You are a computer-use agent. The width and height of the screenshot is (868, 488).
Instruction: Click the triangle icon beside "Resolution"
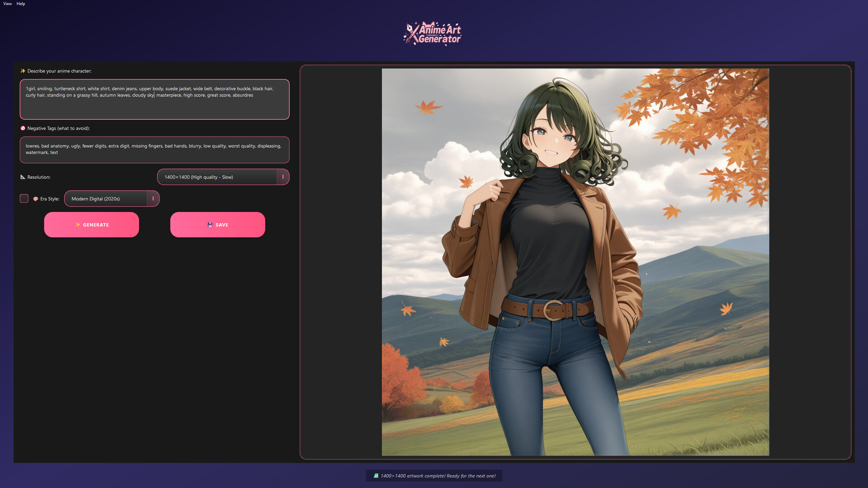tap(23, 177)
